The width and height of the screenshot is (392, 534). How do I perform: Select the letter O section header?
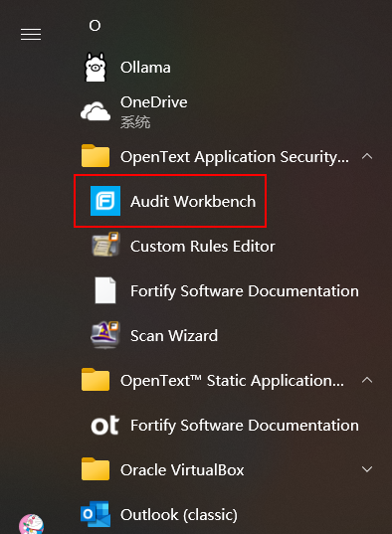tap(95, 26)
